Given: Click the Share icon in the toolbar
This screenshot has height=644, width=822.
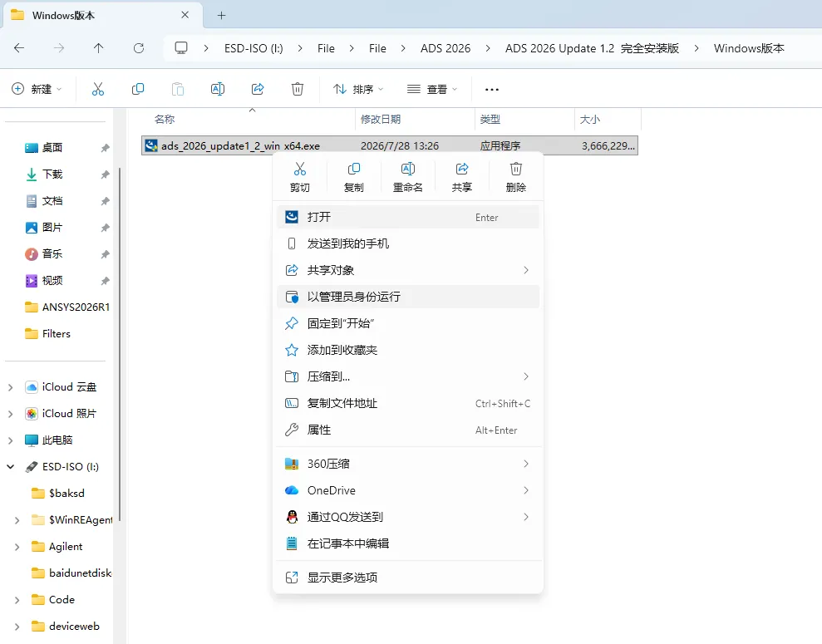Looking at the screenshot, I should click(258, 89).
